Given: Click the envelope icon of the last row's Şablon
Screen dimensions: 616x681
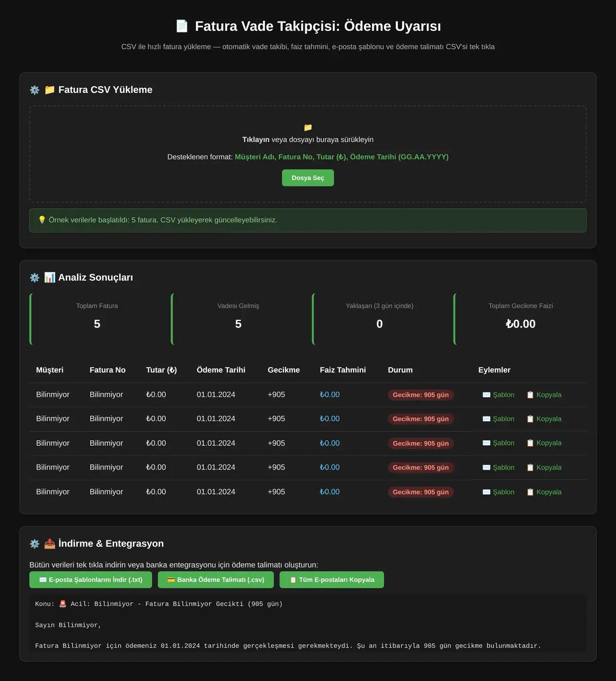Looking at the screenshot, I should 487,492.
